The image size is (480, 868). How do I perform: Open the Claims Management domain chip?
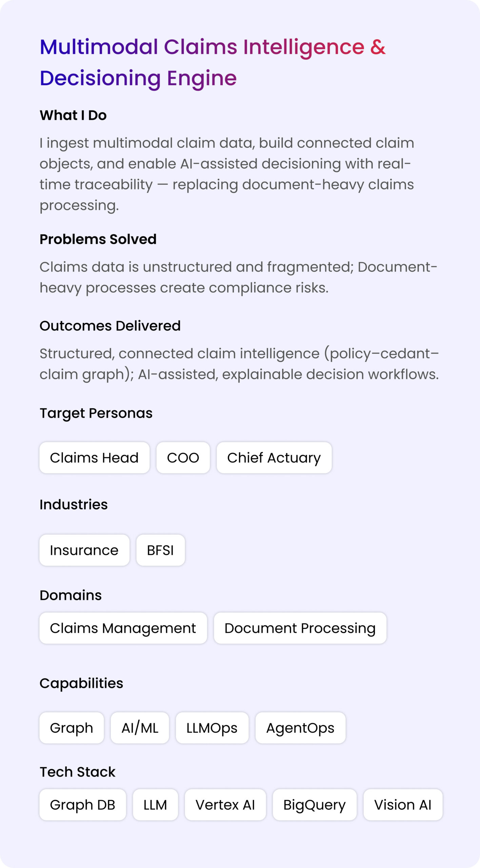click(x=123, y=628)
